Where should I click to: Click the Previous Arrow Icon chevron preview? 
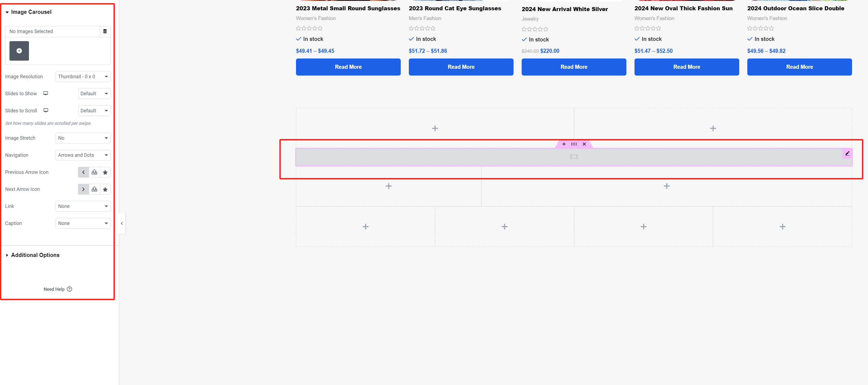pyautogui.click(x=83, y=172)
